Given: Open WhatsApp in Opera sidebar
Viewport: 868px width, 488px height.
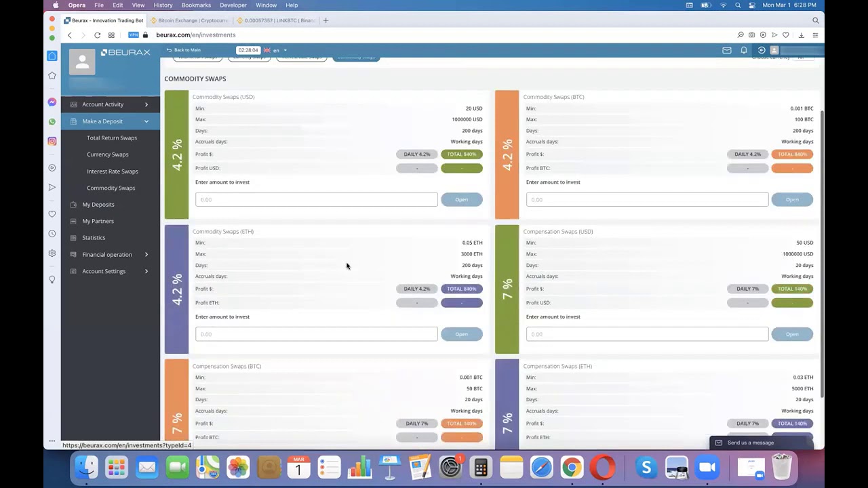Looking at the screenshot, I should point(52,121).
